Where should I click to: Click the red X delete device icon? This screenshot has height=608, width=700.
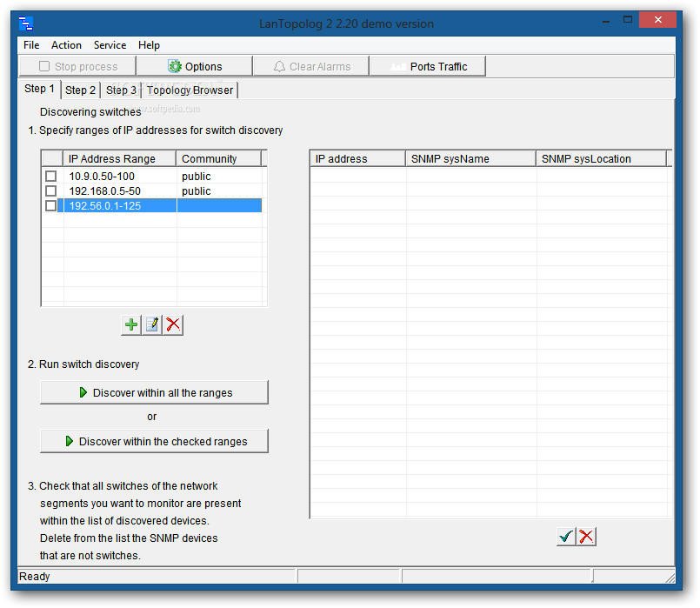[x=587, y=536]
